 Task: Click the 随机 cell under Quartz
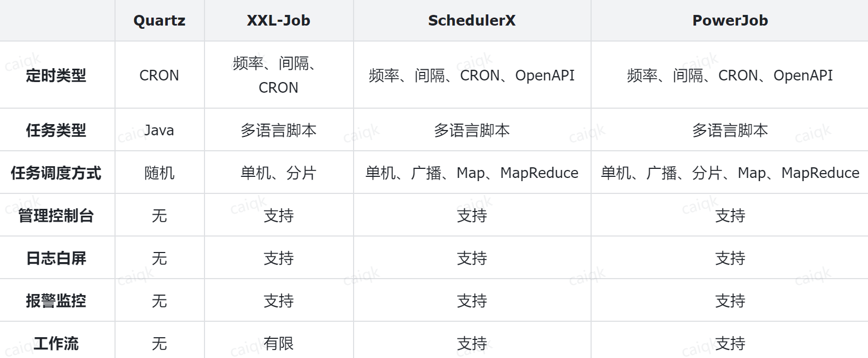click(159, 173)
